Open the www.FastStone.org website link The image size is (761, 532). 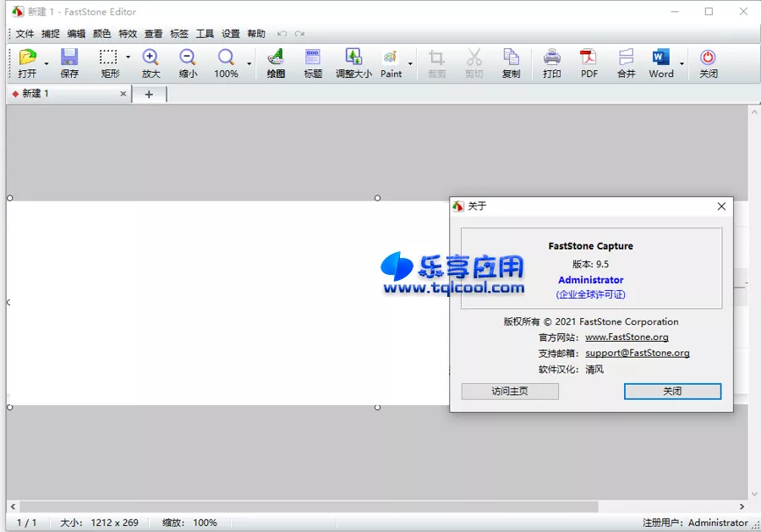[x=627, y=337]
